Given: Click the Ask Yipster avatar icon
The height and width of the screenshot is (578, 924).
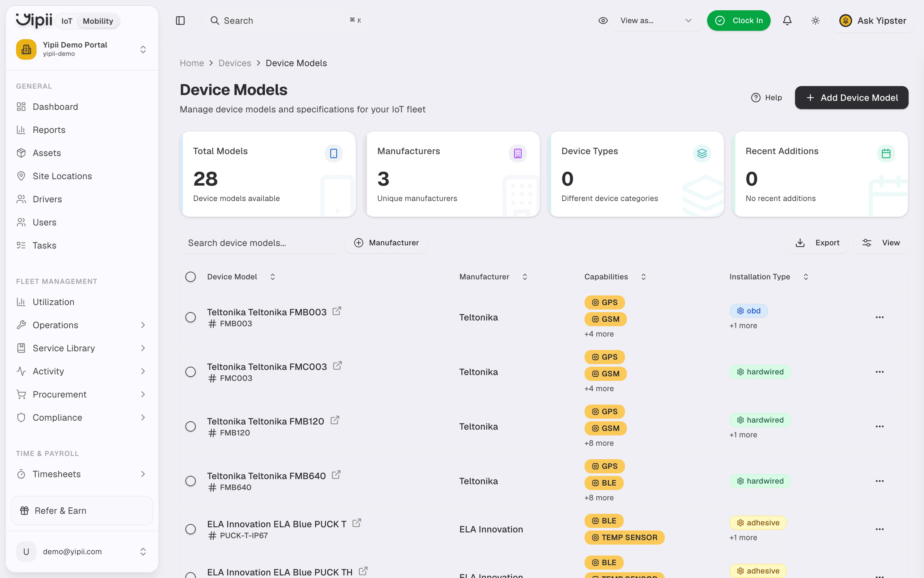Looking at the screenshot, I should [845, 21].
